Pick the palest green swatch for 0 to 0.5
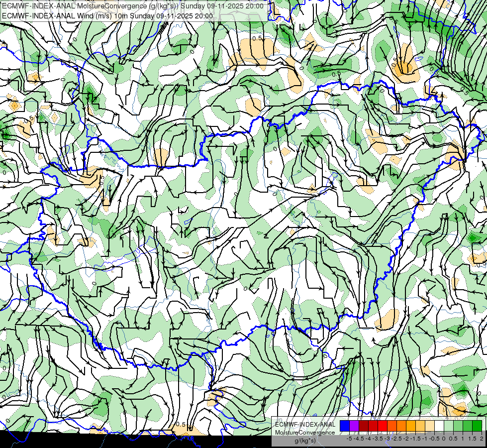The height and width of the screenshot is (448, 487). [449, 426]
